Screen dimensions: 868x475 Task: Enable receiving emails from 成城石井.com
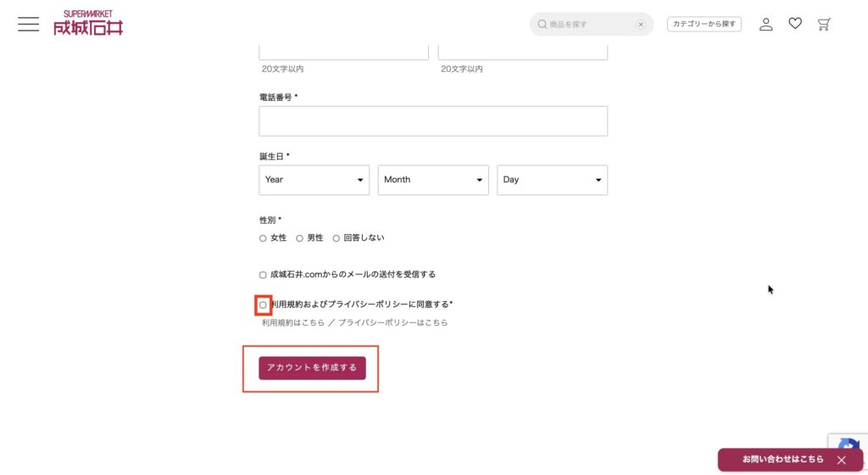coord(263,275)
